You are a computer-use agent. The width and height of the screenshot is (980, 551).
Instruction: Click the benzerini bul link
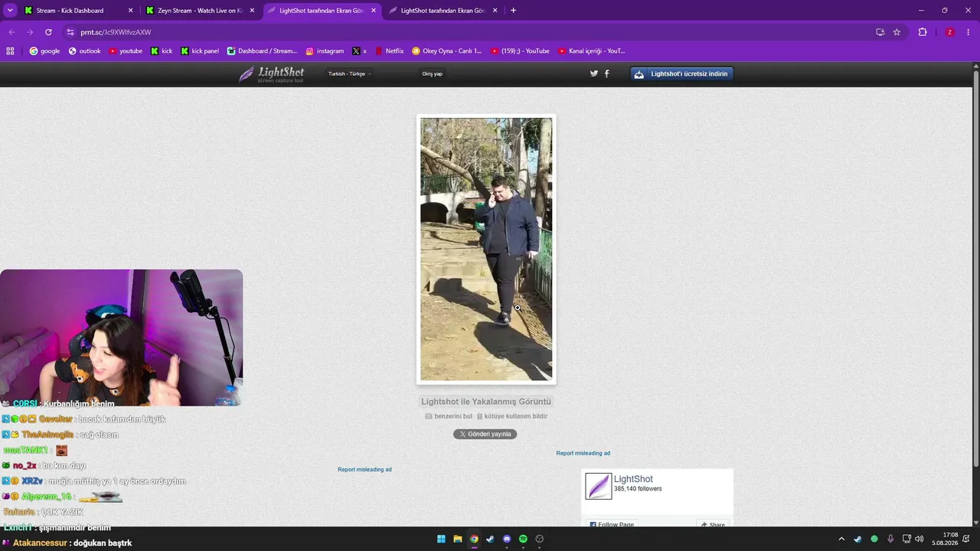[x=449, y=416]
